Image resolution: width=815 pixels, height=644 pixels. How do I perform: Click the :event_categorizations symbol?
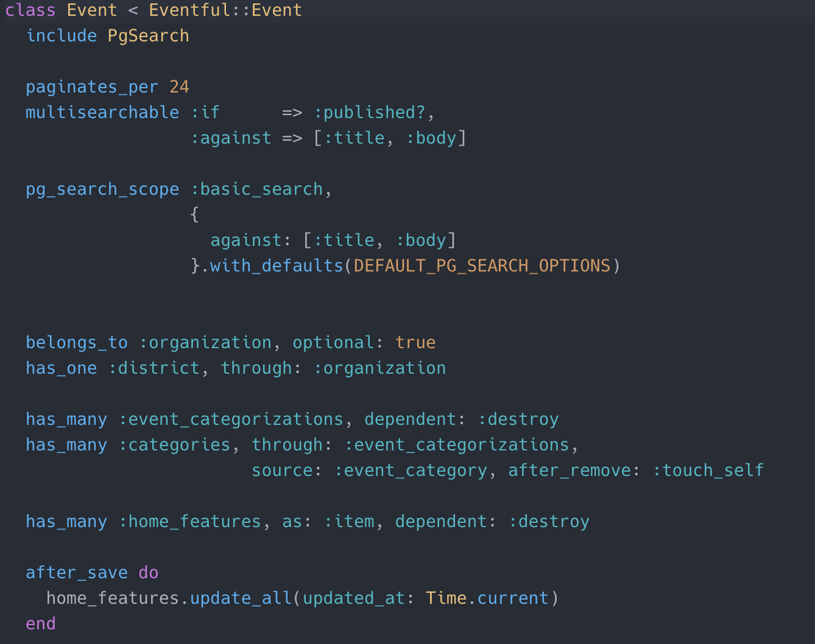click(231, 419)
